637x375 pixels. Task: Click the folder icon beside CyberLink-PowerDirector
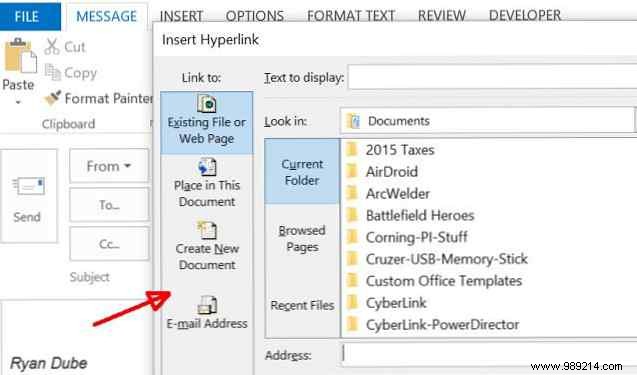[x=351, y=324]
